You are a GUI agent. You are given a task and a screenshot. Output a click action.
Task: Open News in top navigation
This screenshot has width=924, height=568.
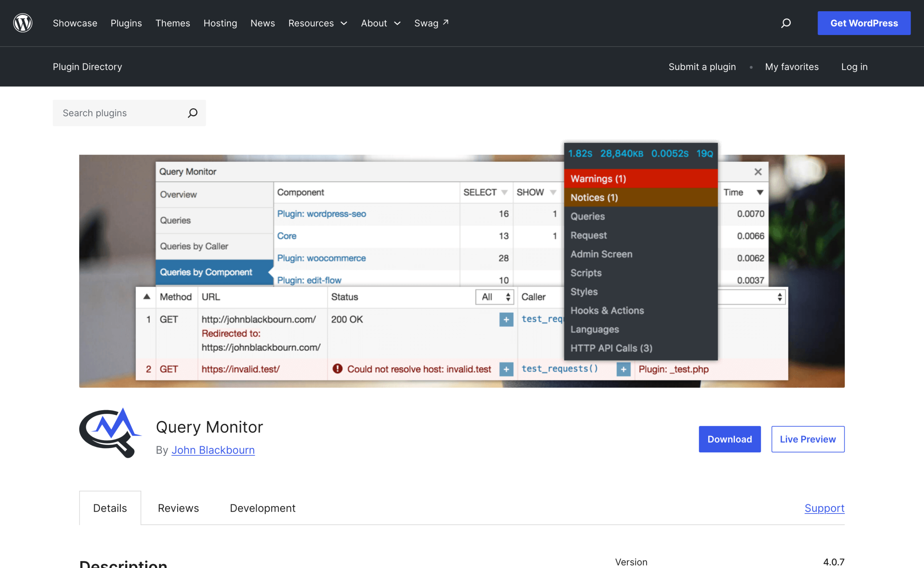[263, 23]
